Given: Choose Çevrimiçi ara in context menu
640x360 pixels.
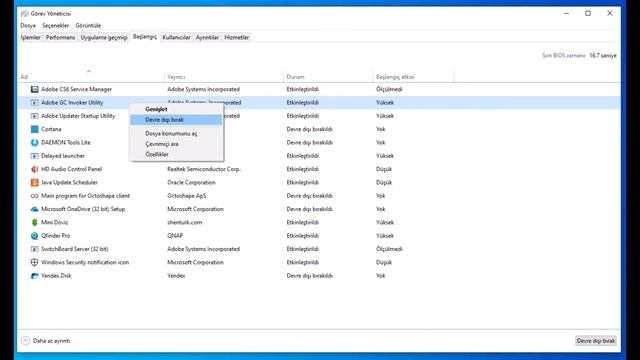Looking at the screenshot, I should click(x=176, y=144).
